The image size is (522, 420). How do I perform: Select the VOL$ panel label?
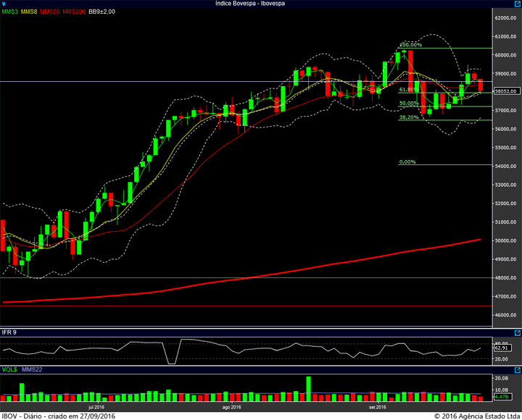(9, 369)
